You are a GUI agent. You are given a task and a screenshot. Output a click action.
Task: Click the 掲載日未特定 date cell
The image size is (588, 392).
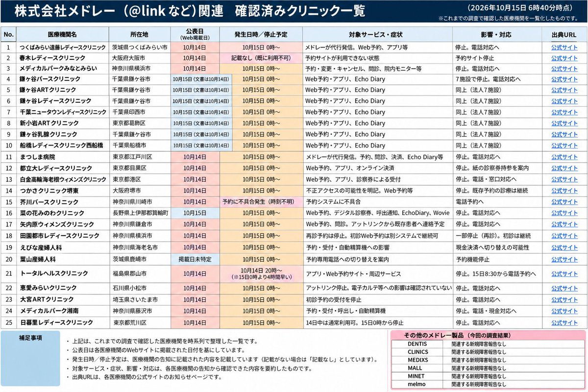[195, 259]
